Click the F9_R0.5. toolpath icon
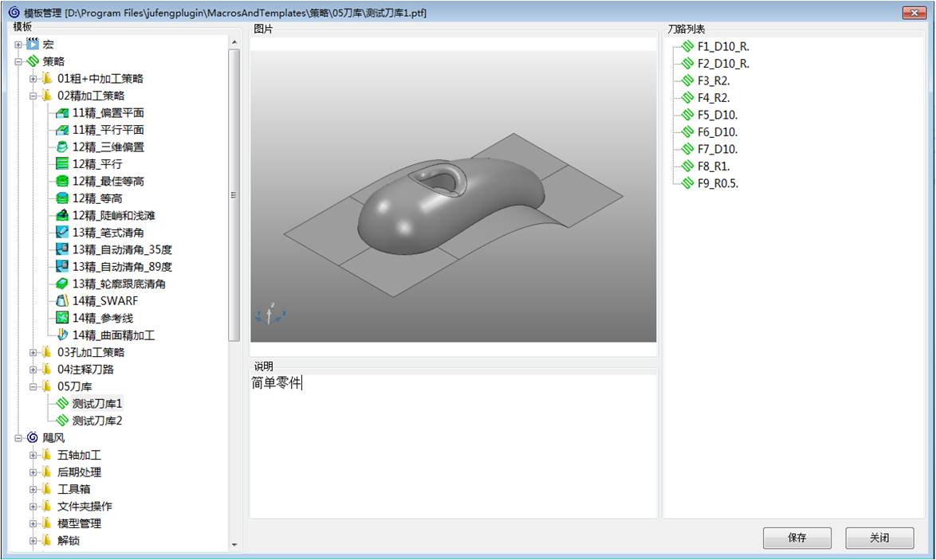 click(688, 184)
